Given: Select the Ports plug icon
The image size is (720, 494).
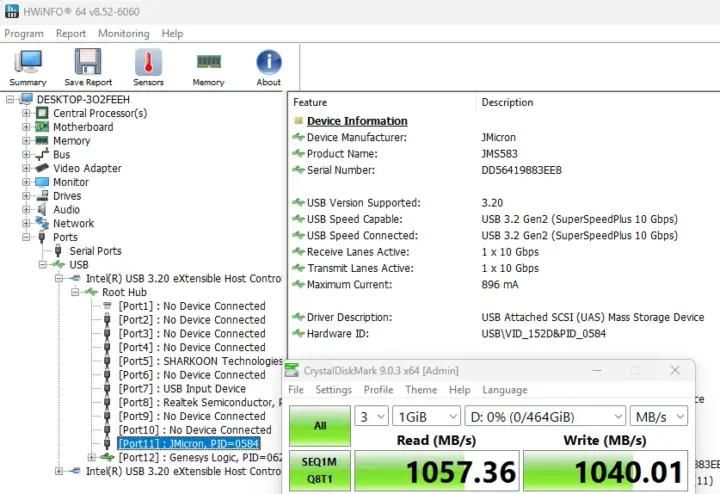Looking at the screenshot, I should (42, 237).
